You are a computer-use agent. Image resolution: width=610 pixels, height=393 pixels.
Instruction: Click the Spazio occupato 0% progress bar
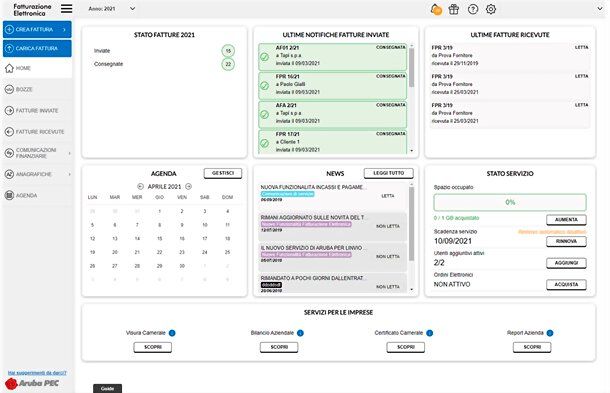point(510,202)
